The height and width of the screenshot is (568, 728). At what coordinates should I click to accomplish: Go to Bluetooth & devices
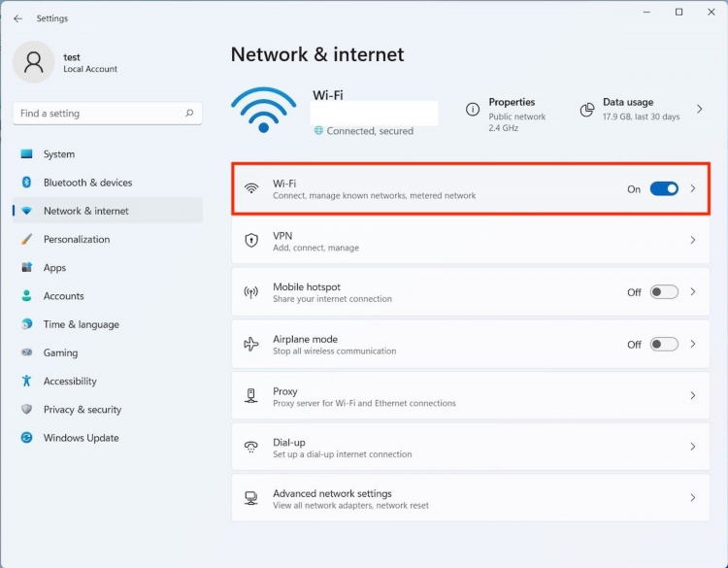pyautogui.click(x=108, y=183)
